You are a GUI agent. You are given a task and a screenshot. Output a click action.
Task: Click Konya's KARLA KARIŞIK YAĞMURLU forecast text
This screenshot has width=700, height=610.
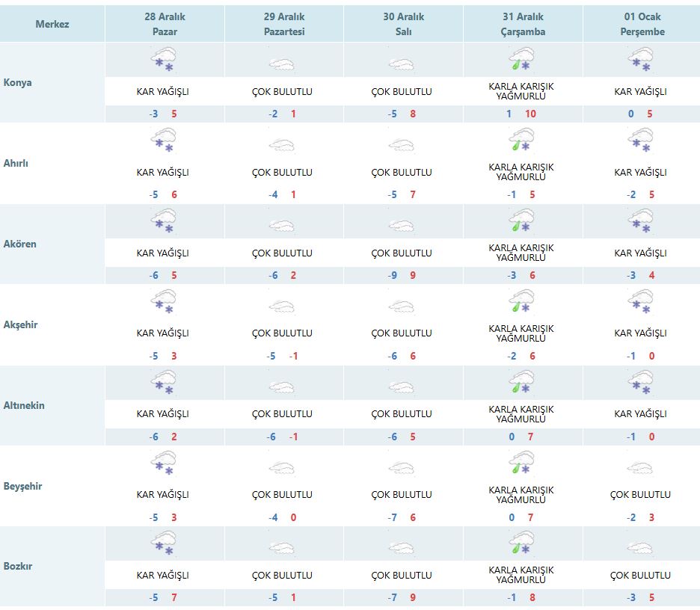coord(521,92)
